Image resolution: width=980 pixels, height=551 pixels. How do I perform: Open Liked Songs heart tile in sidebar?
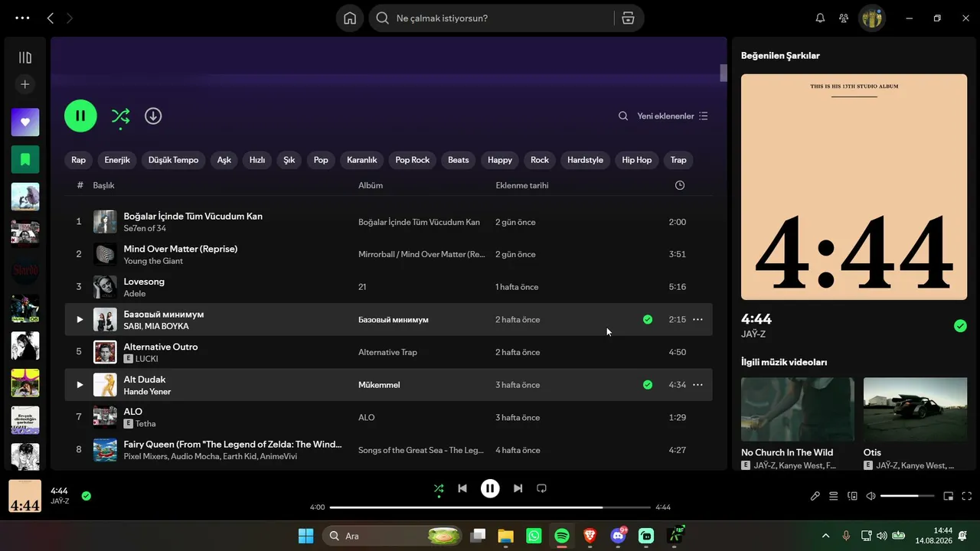pyautogui.click(x=25, y=122)
